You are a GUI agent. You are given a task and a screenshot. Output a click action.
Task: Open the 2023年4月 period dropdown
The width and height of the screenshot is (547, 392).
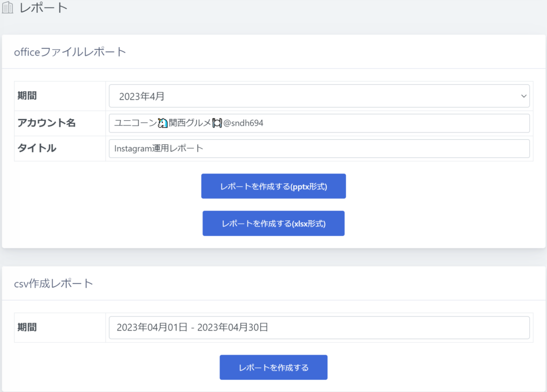318,96
